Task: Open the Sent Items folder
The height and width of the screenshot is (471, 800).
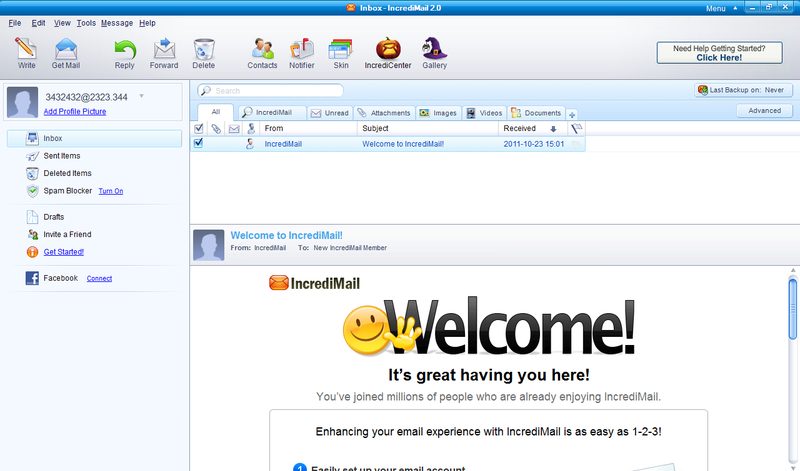Action: (62, 156)
